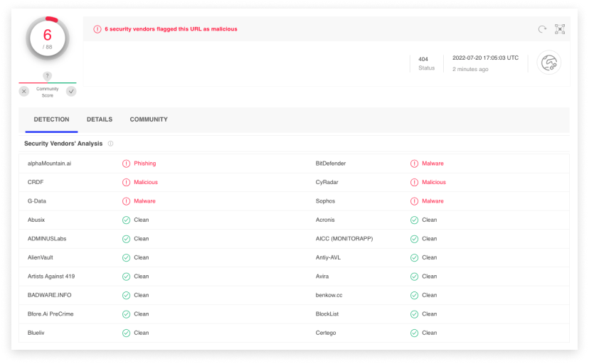This screenshot has height=364, width=589.
Task: Open the COMMUNITY tab
Action: 149,119
